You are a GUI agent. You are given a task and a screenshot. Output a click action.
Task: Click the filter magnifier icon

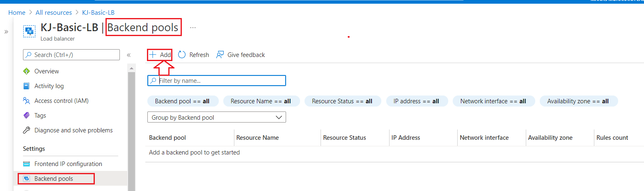pyautogui.click(x=153, y=81)
